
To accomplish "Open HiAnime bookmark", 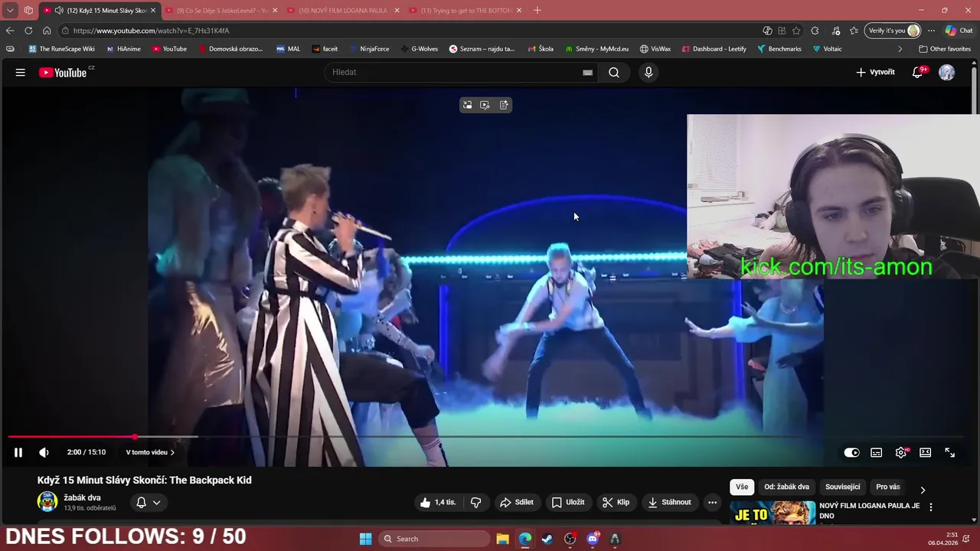I will (x=123, y=49).
